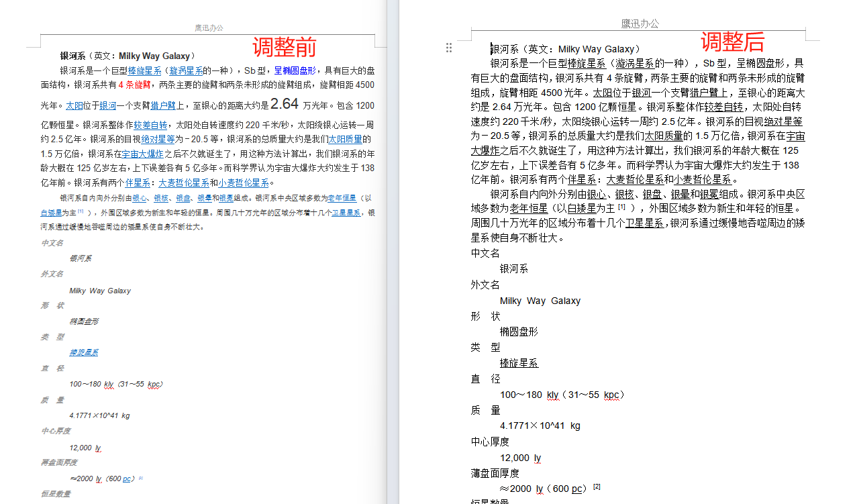Viewport: 857px width, 504px height.
Task: Click the 中文名 label on the left page
Action: [x=52, y=243]
